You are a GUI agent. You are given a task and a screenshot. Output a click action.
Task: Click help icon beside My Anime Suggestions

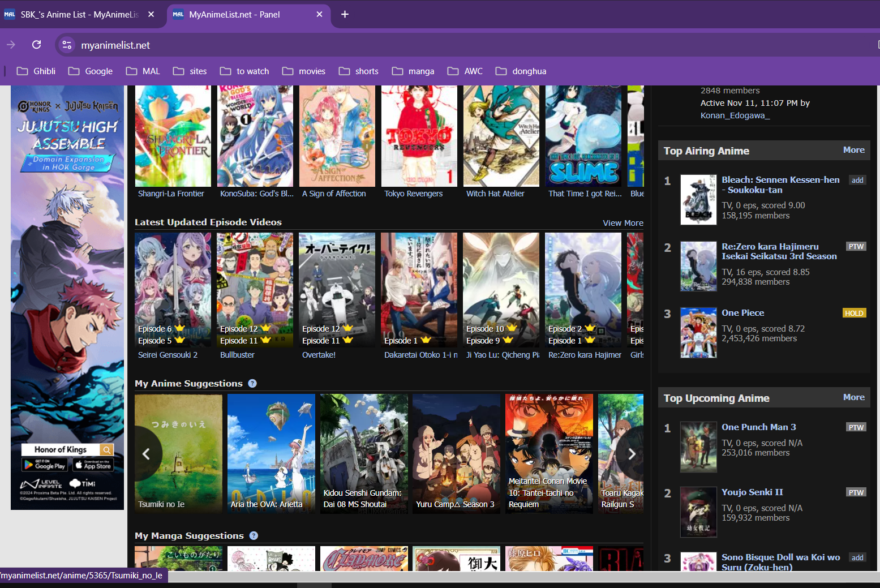252,383
